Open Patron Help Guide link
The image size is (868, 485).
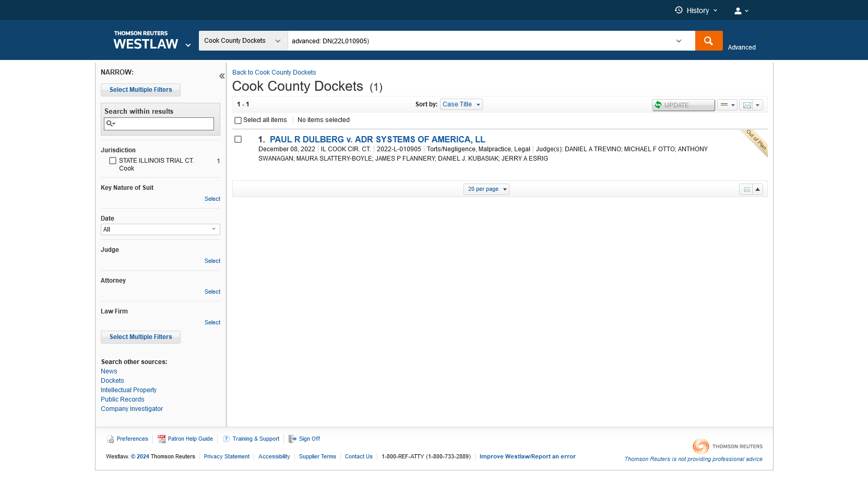tap(191, 439)
